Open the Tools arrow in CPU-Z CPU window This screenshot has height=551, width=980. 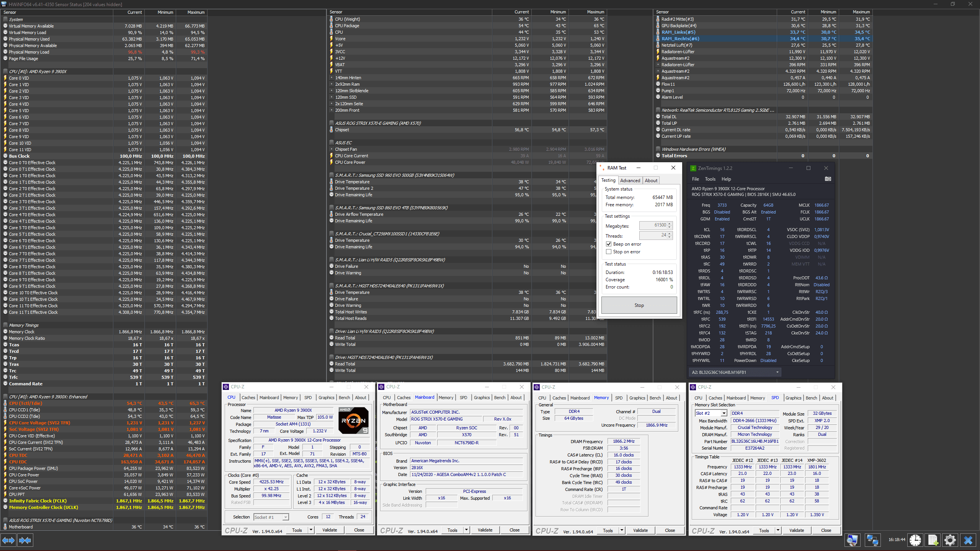pyautogui.click(x=311, y=530)
